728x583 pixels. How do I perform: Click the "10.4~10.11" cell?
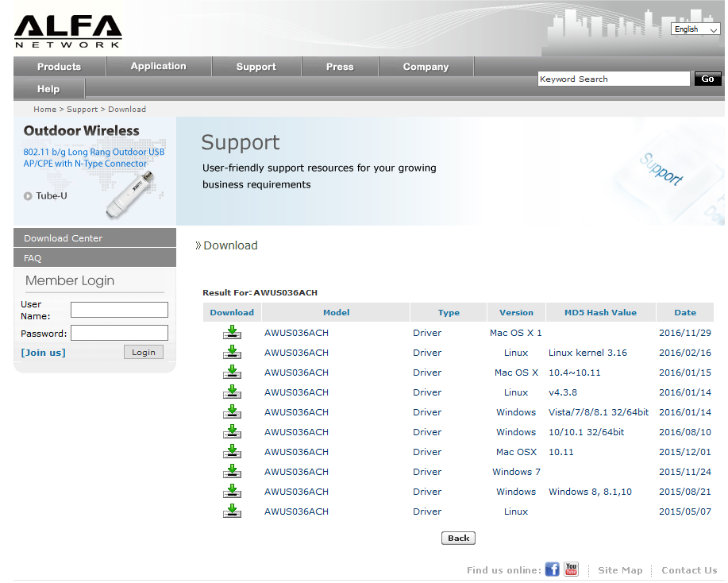tap(574, 373)
